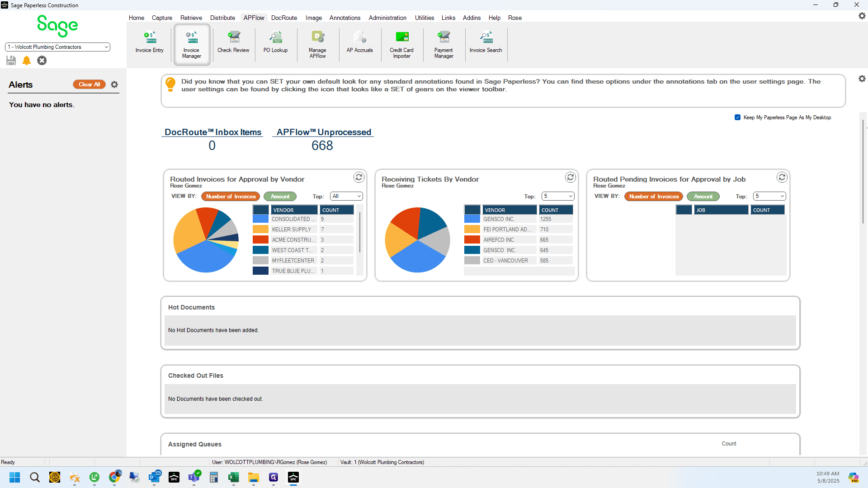Click the blue swatch for CONSOLIDATED vendor

pos(260,219)
